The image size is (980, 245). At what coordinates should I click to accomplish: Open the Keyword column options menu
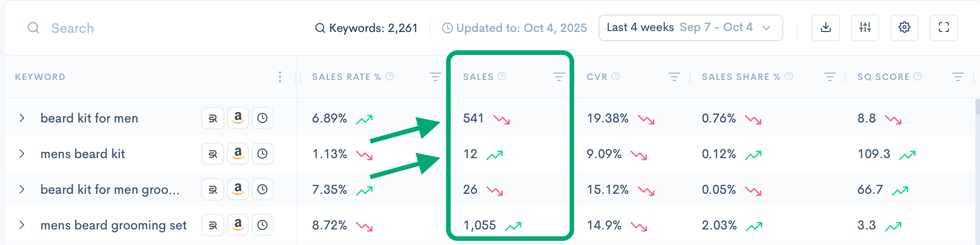pyautogui.click(x=280, y=77)
